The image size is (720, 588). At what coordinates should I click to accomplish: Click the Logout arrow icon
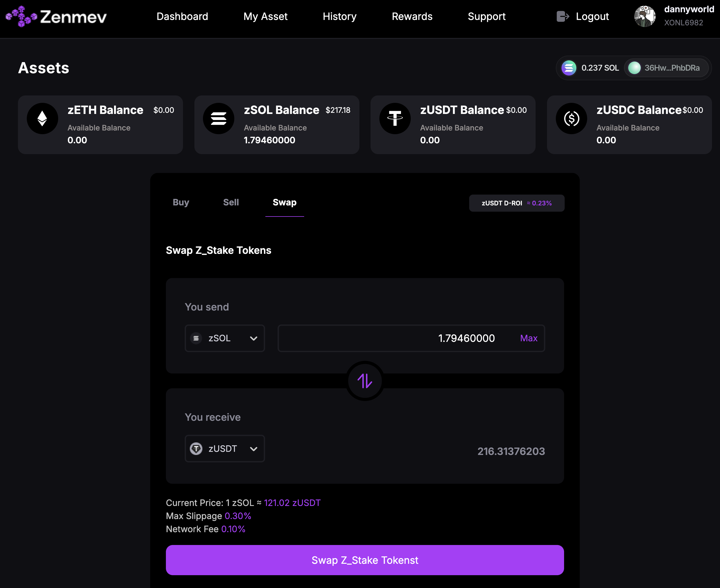(563, 16)
